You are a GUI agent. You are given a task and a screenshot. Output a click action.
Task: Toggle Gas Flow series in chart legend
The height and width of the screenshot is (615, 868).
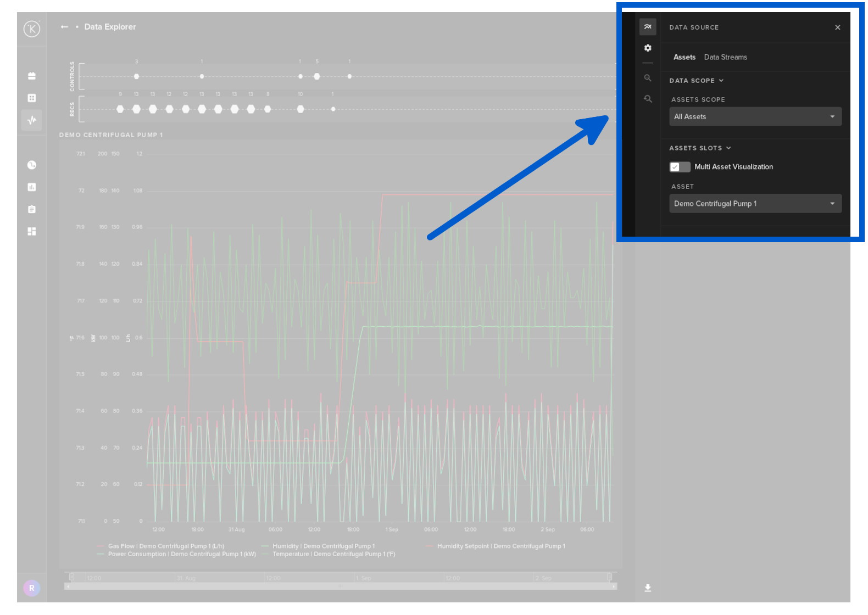point(165,546)
